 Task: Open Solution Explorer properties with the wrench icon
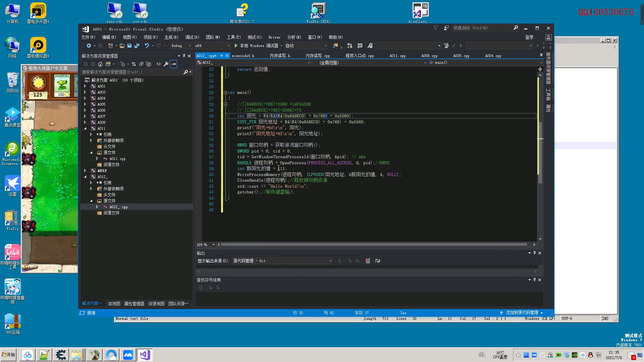pyautogui.click(x=166, y=64)
